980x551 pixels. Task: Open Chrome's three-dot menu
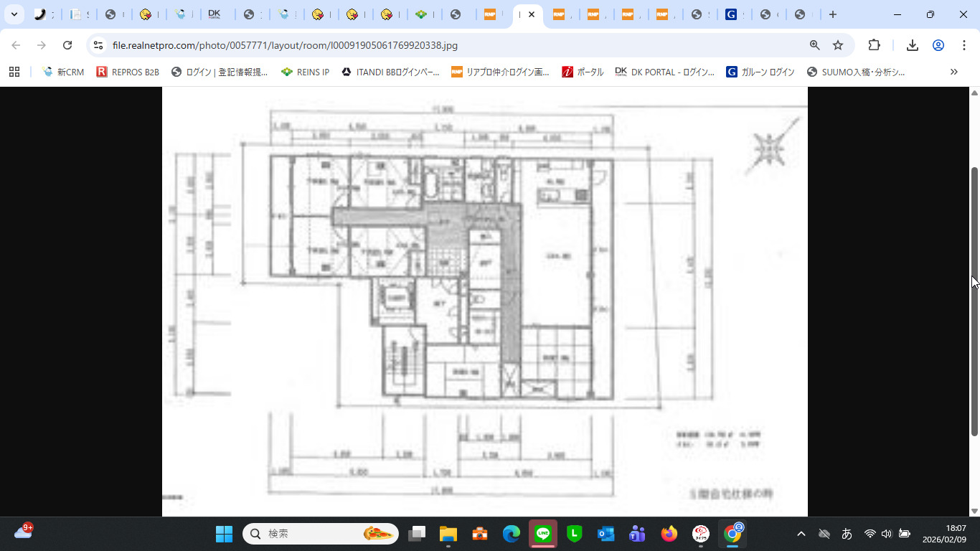pos(964,45)
